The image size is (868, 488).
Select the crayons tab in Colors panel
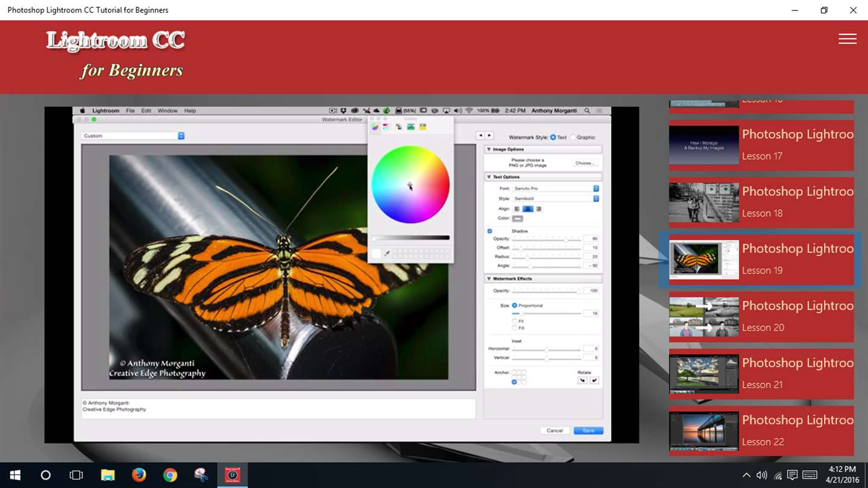[423, 127]
